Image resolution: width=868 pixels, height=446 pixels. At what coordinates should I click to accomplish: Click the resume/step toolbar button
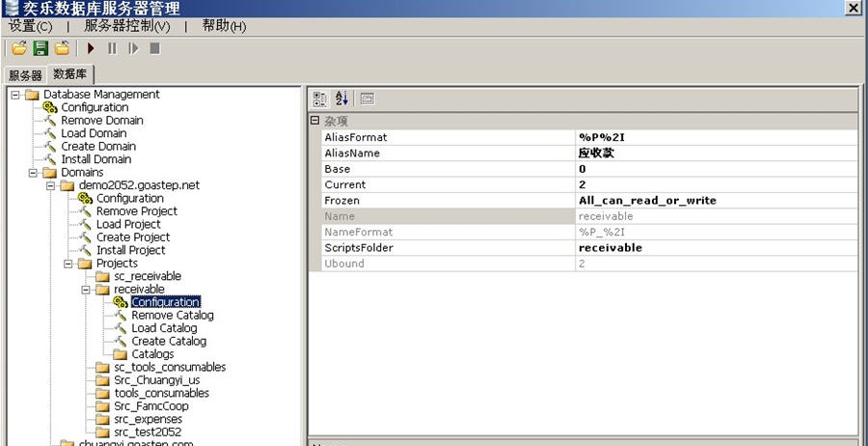tap(133, 48)
